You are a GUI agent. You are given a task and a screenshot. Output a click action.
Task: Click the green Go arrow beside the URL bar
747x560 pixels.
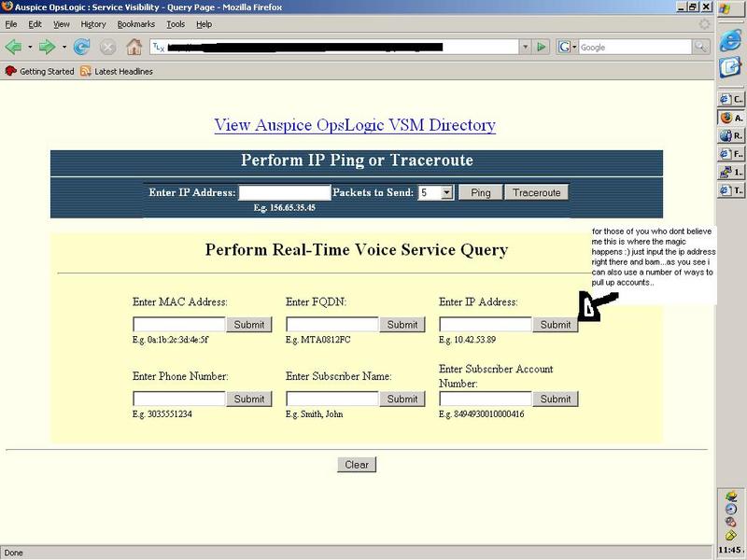tap(542, 47)
